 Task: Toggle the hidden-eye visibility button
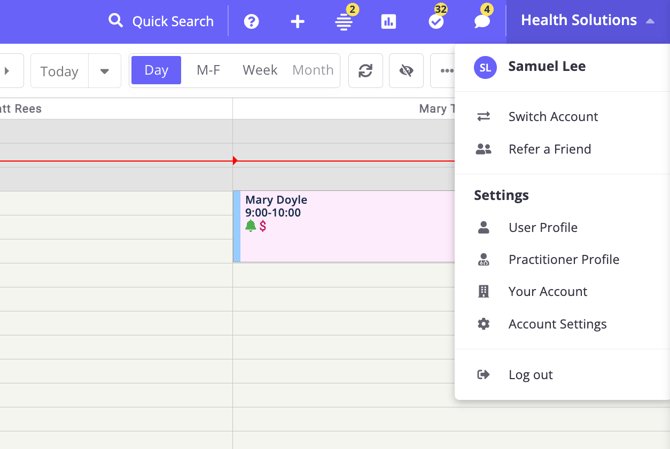[x=406, y=71]
